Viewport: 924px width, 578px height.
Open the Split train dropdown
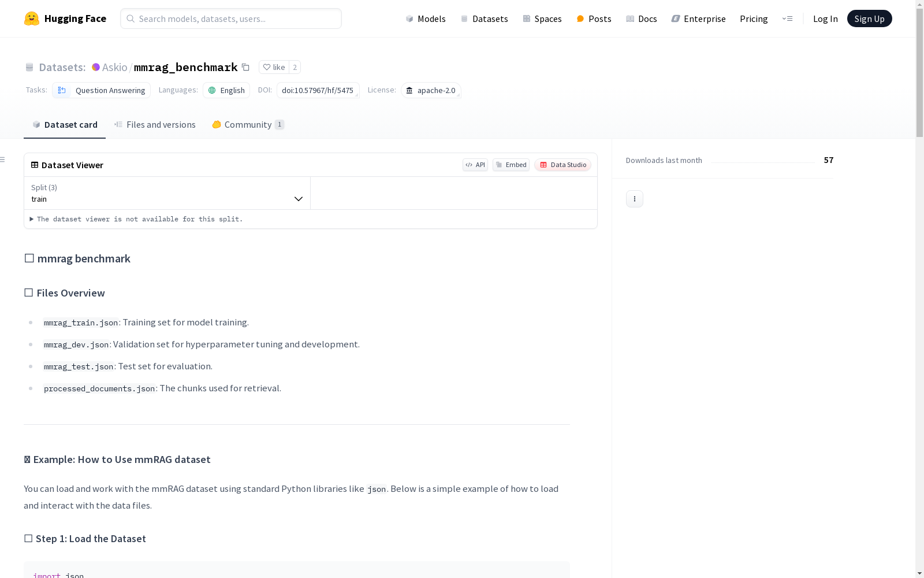(x=167, y=193)
